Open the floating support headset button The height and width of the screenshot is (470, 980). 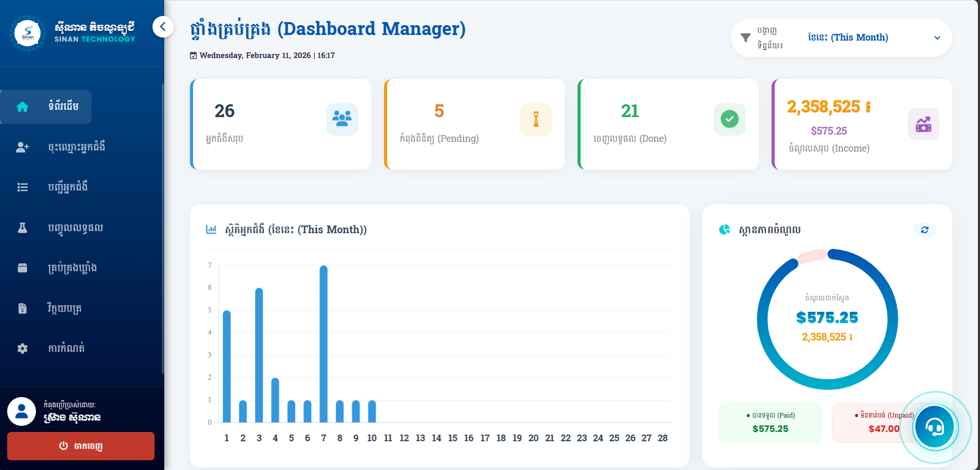pos(935,427)
